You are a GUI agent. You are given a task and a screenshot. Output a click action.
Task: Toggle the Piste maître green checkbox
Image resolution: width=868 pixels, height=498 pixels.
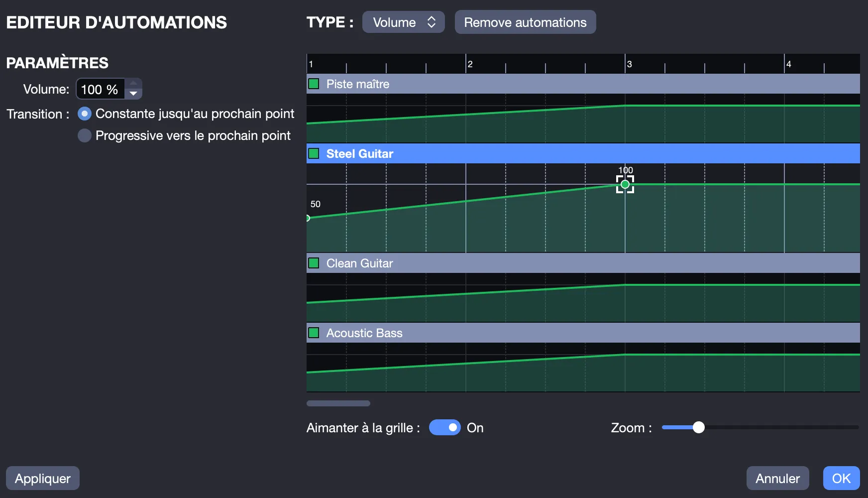pos(314,84)
